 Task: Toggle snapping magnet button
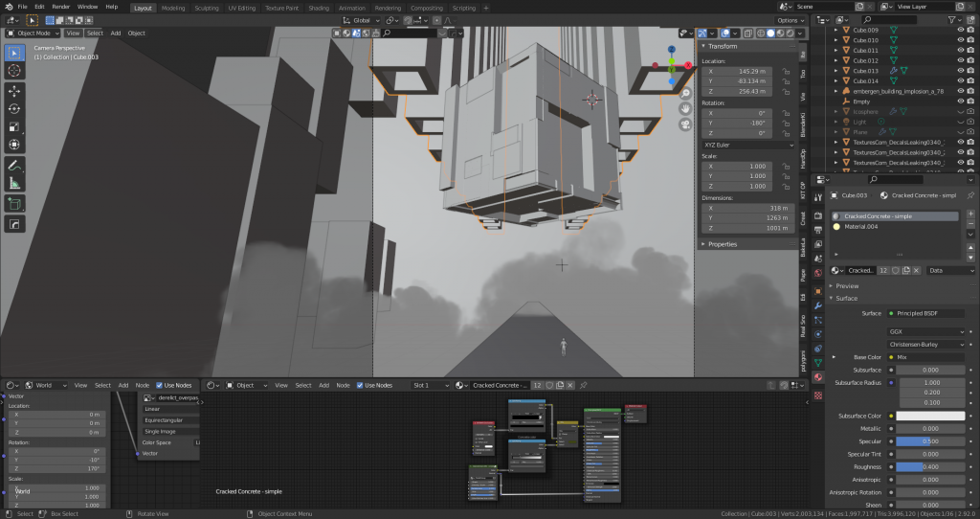click(x=408, y=21)
